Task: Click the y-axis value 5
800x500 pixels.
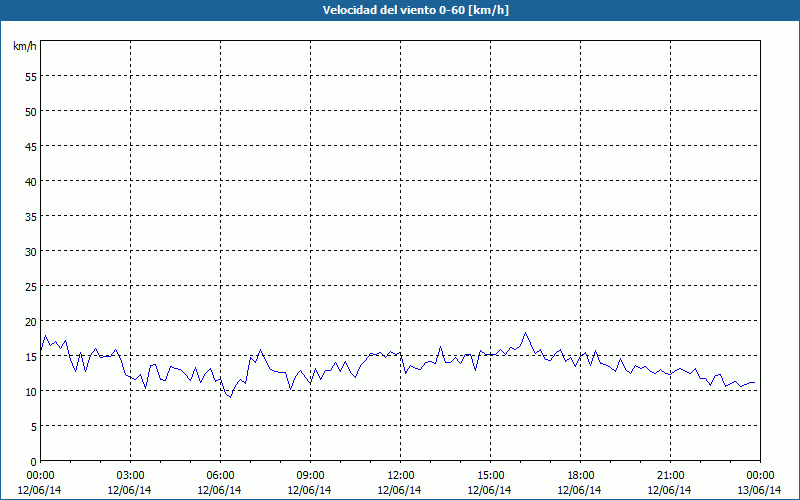Action: [x=34, y=427]
